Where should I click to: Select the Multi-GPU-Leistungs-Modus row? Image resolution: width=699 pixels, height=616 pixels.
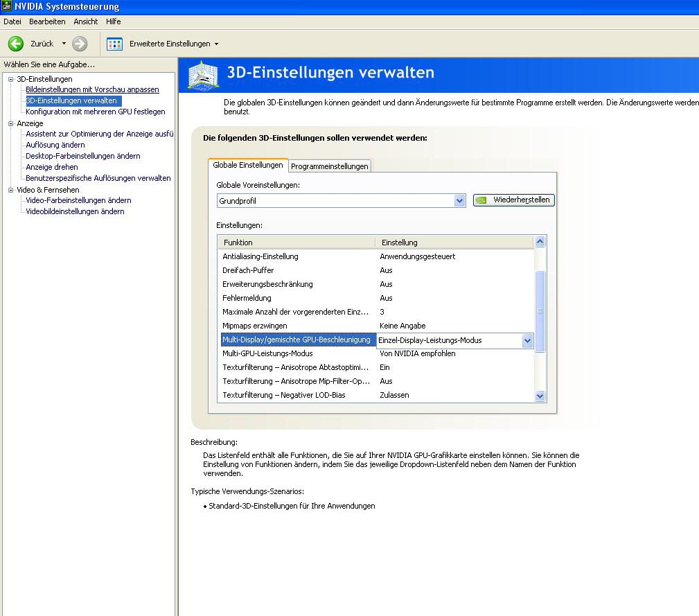[375, 354]
